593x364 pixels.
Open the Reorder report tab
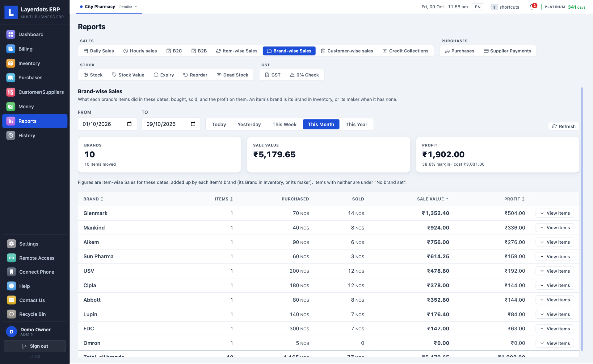point(195,75)
